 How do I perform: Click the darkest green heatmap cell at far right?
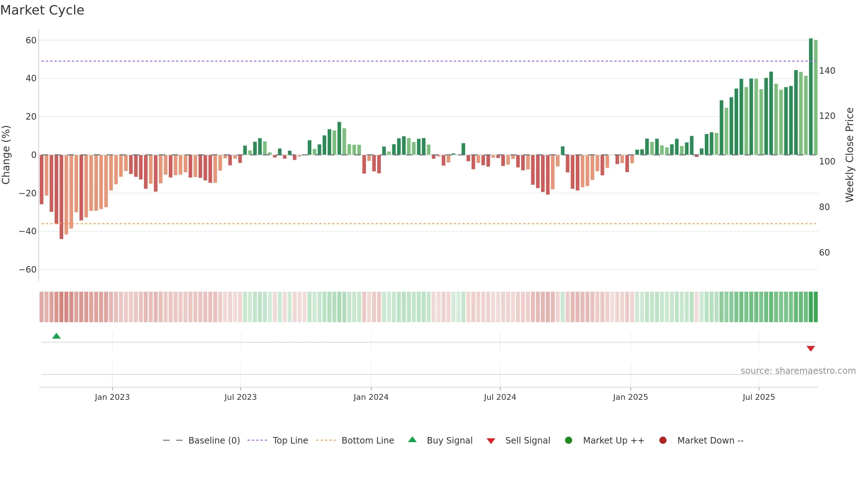pyautogui.click(x=816, y=307)
